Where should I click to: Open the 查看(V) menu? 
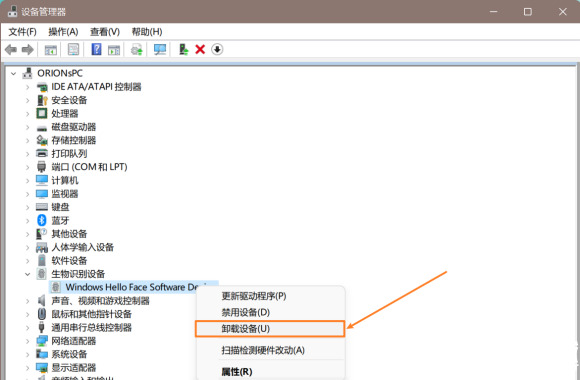click(105, 32)
